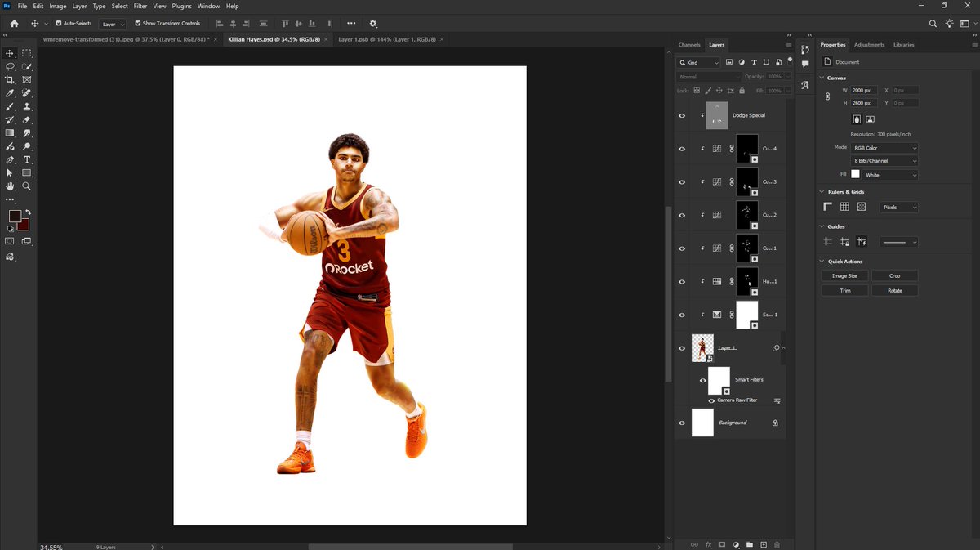Hide the Dodge Special layer
980x550 pixels.
[x=682, y=116]
